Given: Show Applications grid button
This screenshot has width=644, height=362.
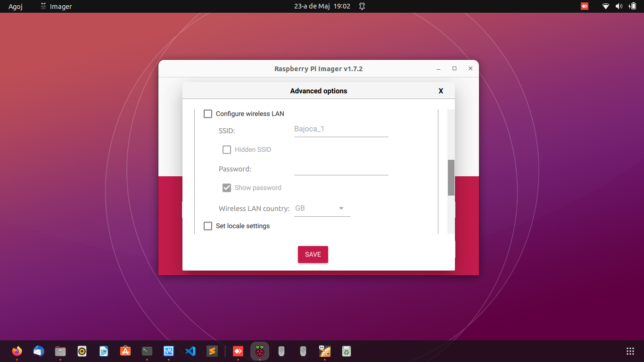Looking at the screenshot, I should pos(630,351).
